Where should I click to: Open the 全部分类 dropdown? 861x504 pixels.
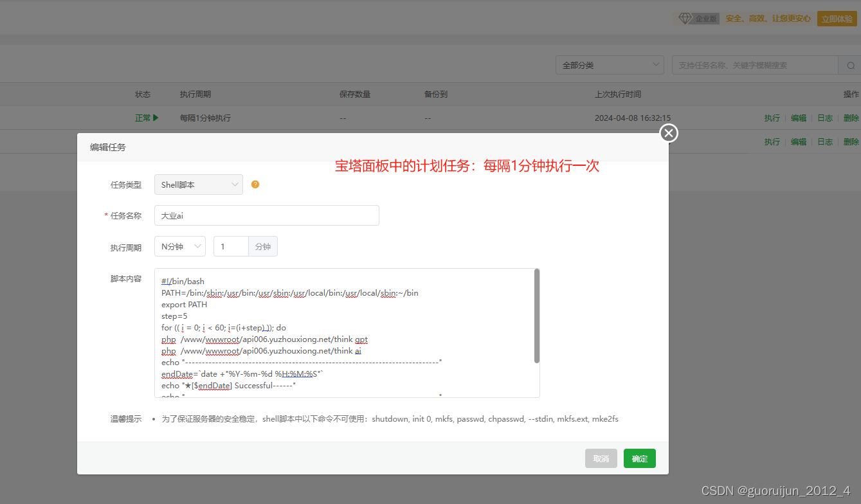pyautogui.click(x=610, y=65)
